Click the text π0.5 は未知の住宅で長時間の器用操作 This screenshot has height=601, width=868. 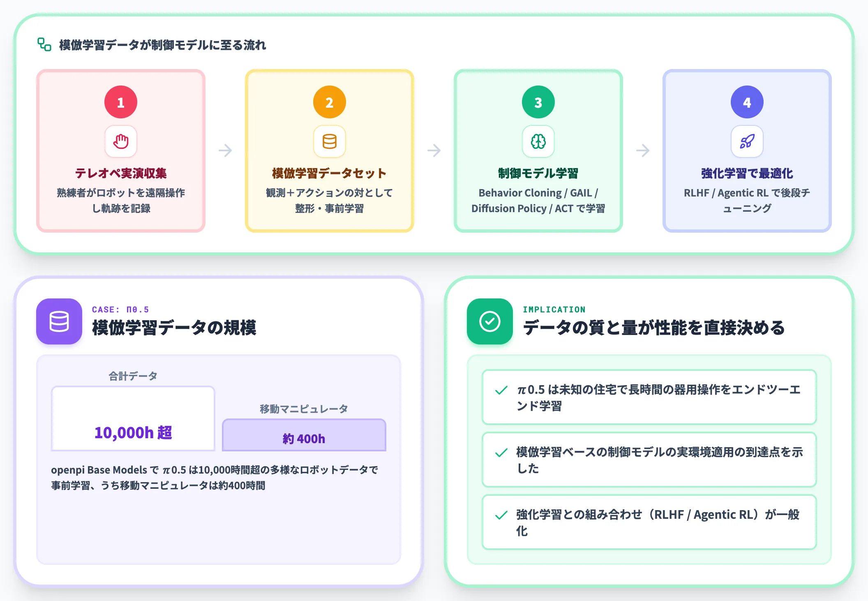(x=659, y=398)
